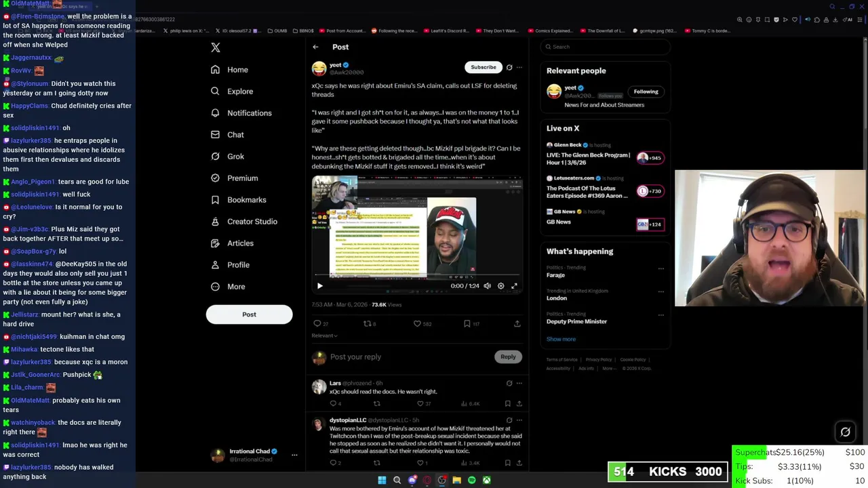Toggle fullscreen on the embedded video
This screenshot has height=488, width=868.
point(514,286)
